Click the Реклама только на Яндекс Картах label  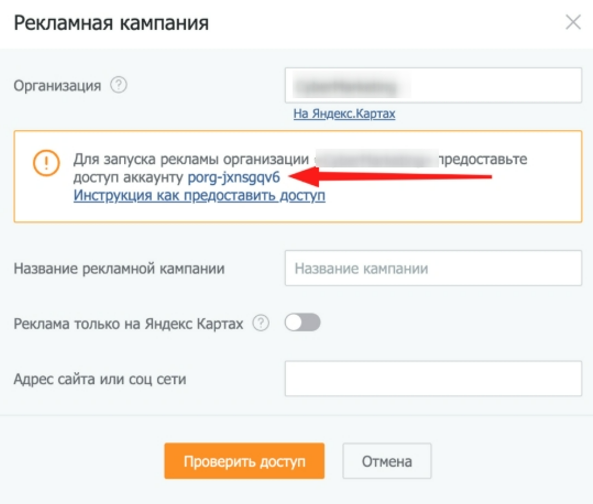[x=128, y=324]
